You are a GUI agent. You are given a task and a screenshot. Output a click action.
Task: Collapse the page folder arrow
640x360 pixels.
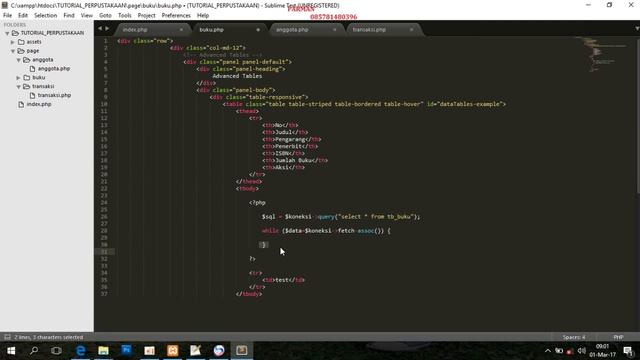[x=13, y=51]
